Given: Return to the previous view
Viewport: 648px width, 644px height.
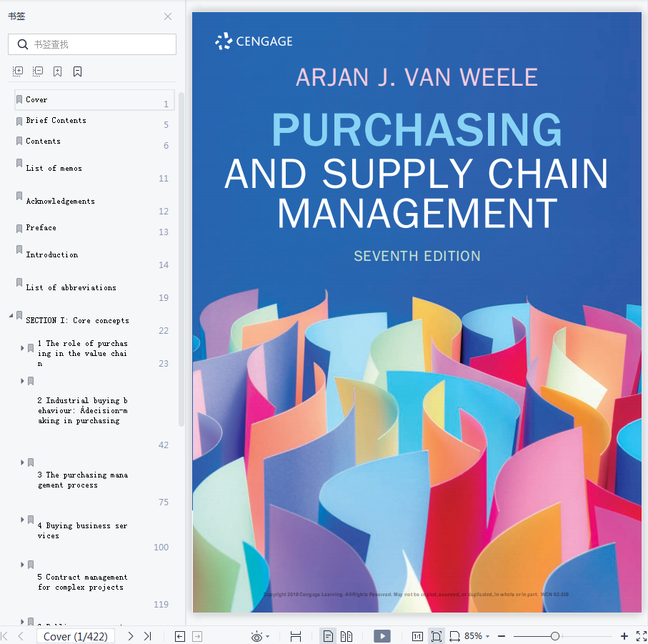Looking at the screenshot, I should coord(180,636).
